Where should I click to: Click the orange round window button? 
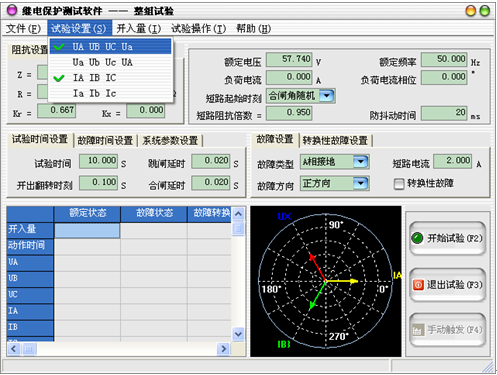pyautogui.click(x=470, y=11)
